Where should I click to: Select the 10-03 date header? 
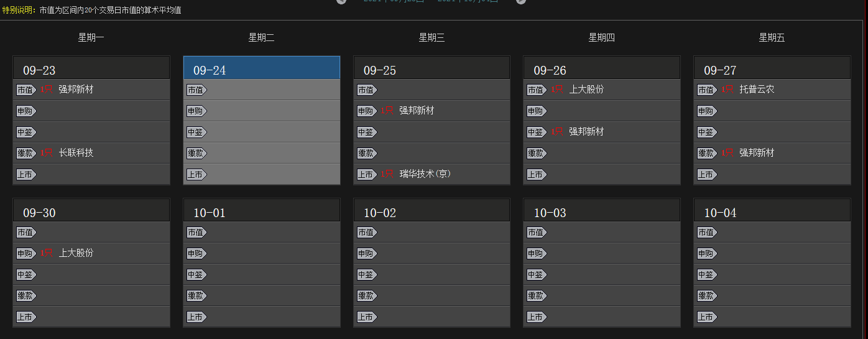click(602, 210)
